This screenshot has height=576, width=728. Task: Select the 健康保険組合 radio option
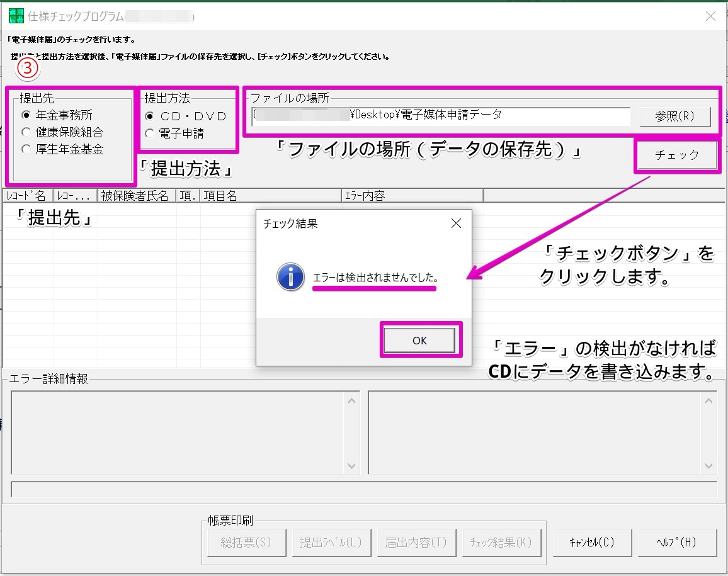tap(26, 132)
